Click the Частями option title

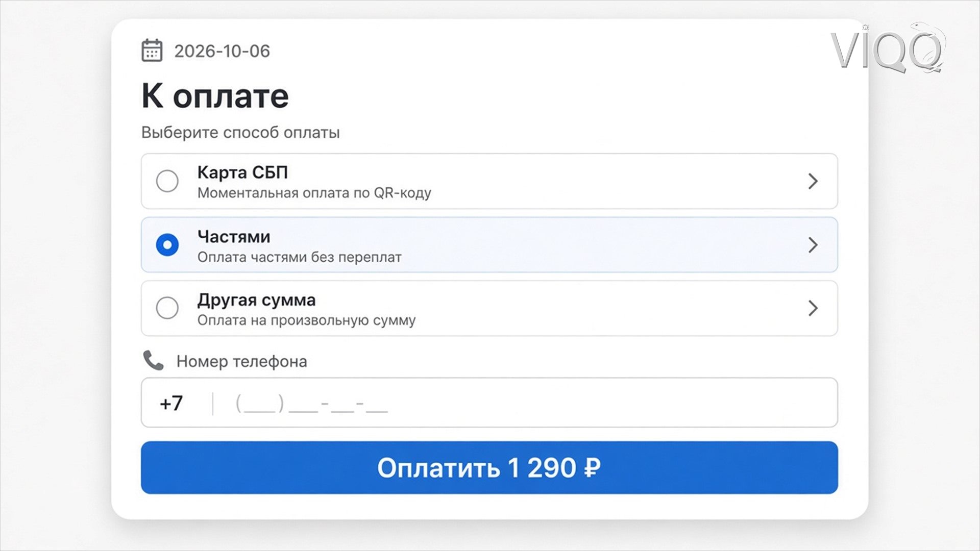pyautogui.click(x=234, y=237)
